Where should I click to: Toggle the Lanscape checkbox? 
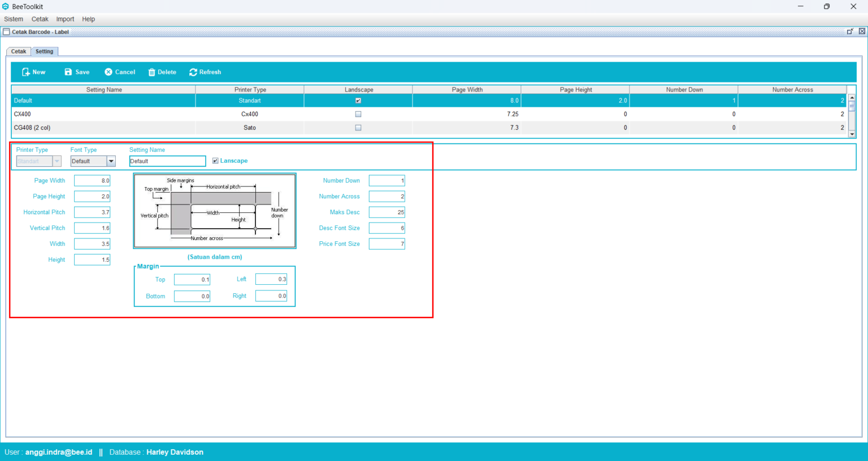(215, 161)
